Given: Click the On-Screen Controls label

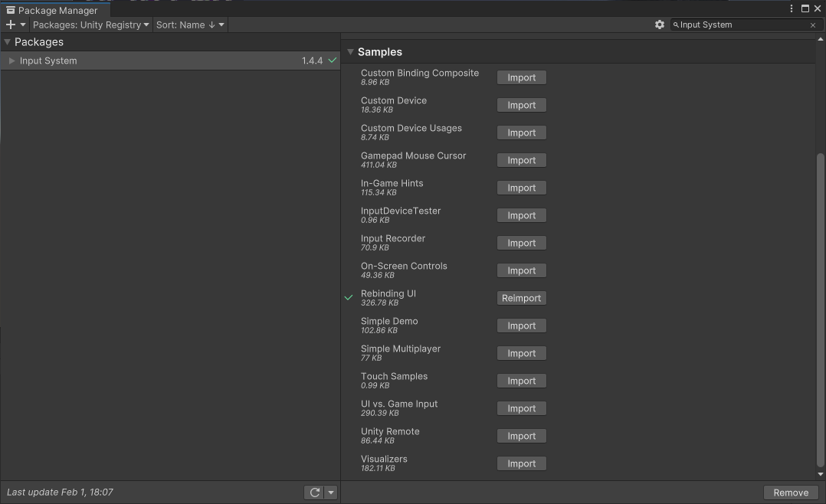Looking at the screenshot, I should point(404,266).
